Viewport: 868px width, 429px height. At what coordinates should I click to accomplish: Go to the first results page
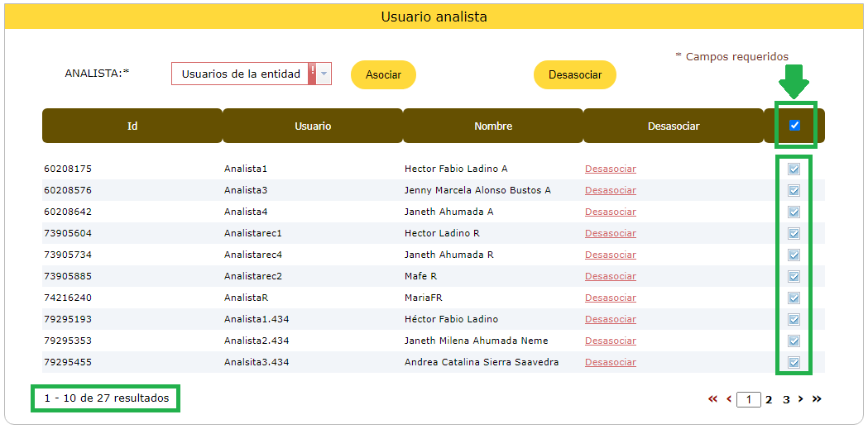pyautogui.click(x=712, y=399)
